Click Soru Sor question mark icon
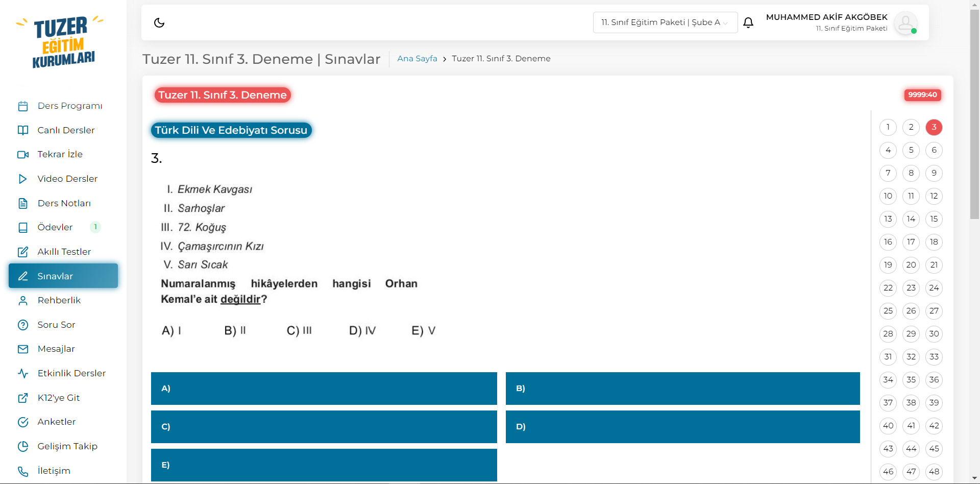Image resolution: width=980 pixels, height=484 pixels. click(23, 325)
